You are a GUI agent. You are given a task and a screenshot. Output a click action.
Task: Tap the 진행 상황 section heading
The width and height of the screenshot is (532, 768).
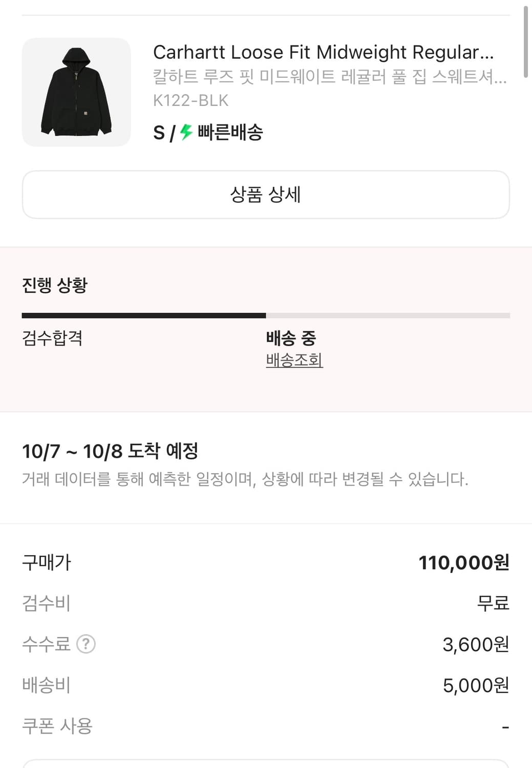pos(55,285)
